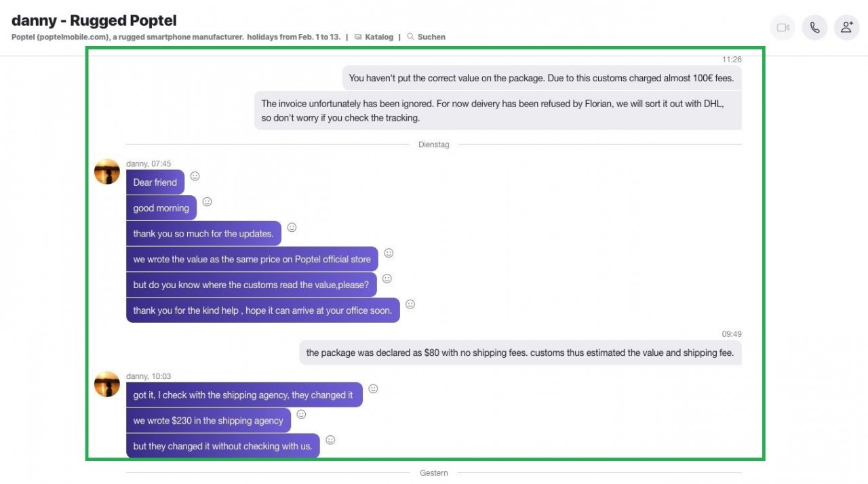Start an audio call via phone icon

814,28
